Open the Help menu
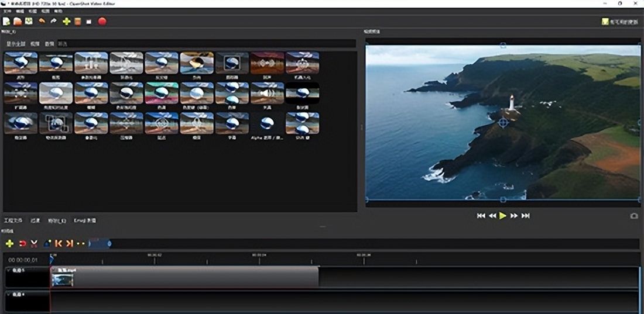This screenshot has width=644, height=314. (x=58, y=11)
